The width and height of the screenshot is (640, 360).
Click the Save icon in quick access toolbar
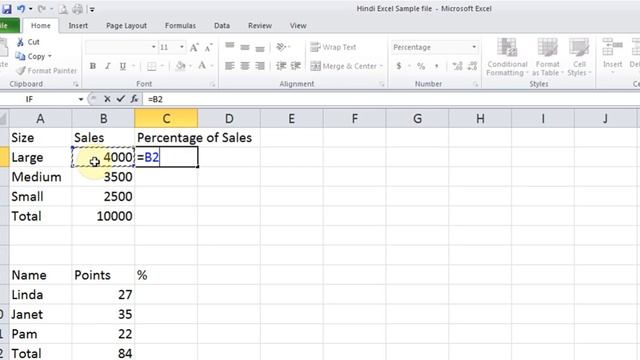coord(7,9)
